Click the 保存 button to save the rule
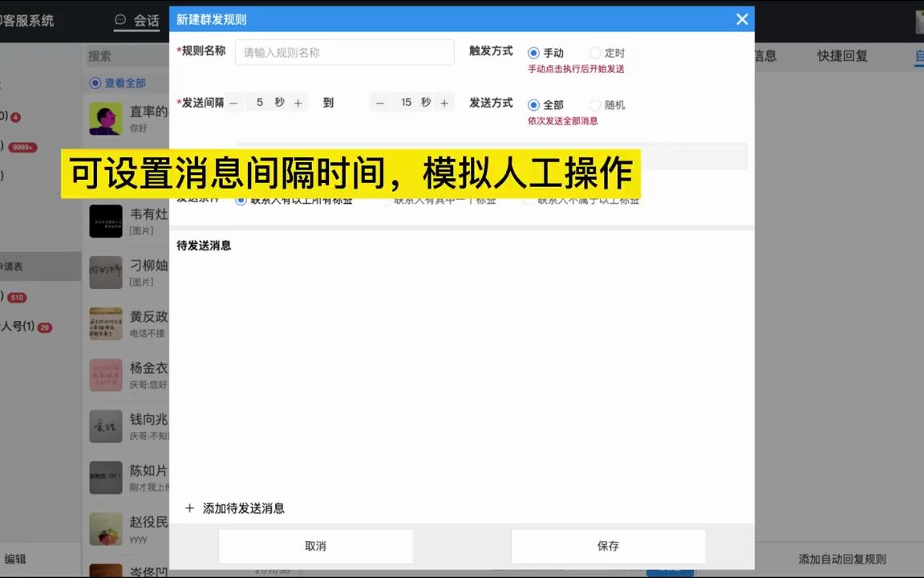 click(x=608, y=546)
